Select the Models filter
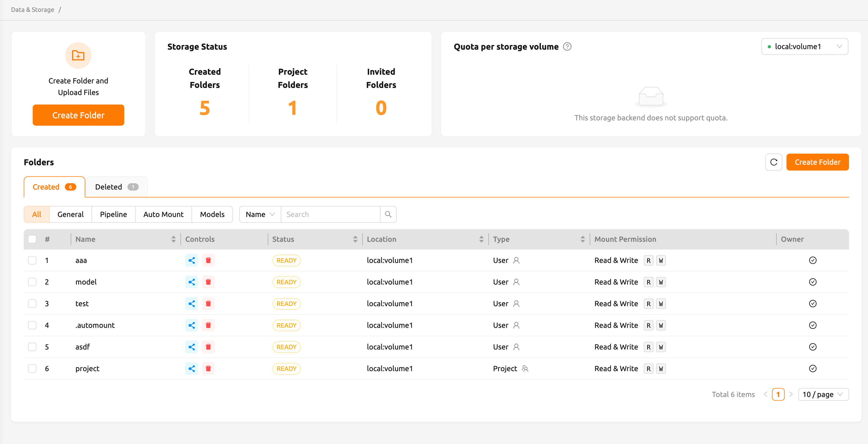Viewport: 868px width, 444px height. 212,214
